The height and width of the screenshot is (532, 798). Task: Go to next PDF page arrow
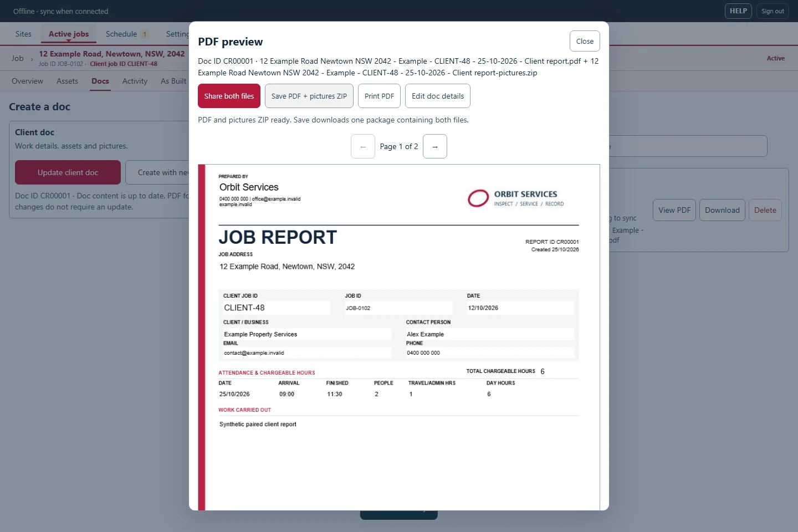[435, 146]
